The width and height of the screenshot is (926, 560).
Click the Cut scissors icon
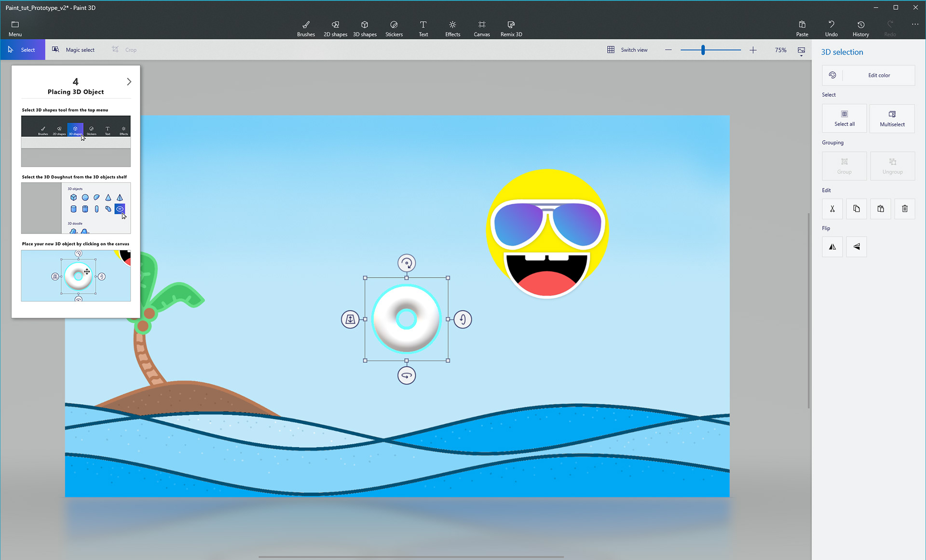click(832, 209)
